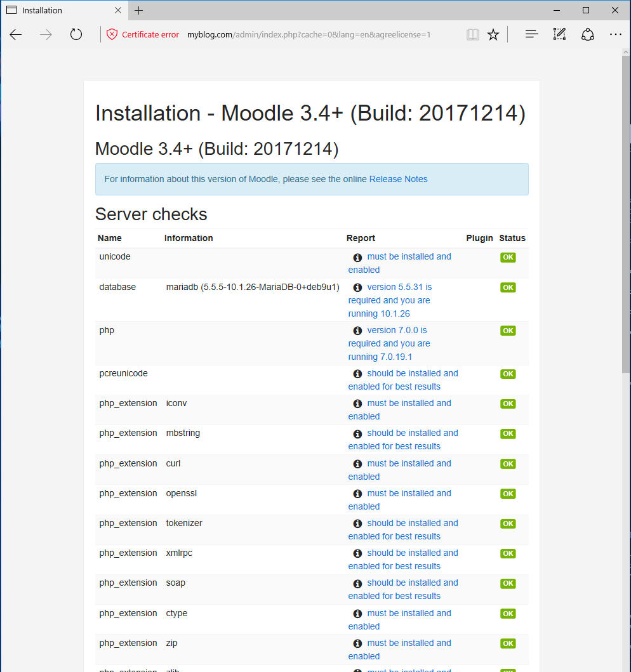Click OK status badge for php row

click(x=508, y=331)
